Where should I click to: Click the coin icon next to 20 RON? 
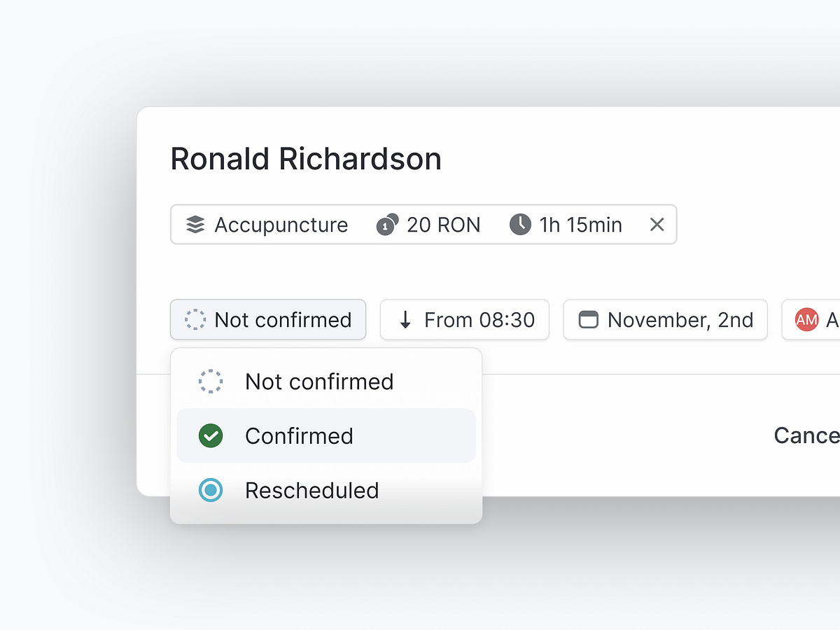387,225
